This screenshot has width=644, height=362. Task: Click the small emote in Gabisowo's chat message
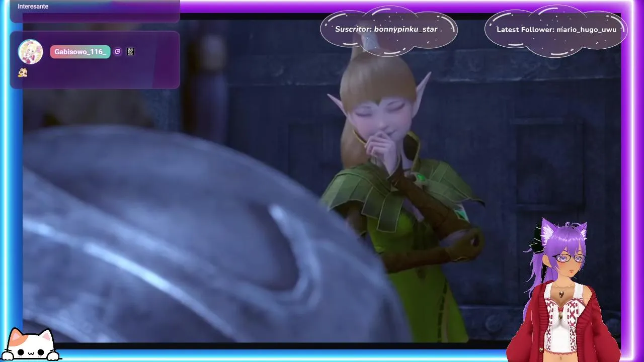(x=23, y=73)
